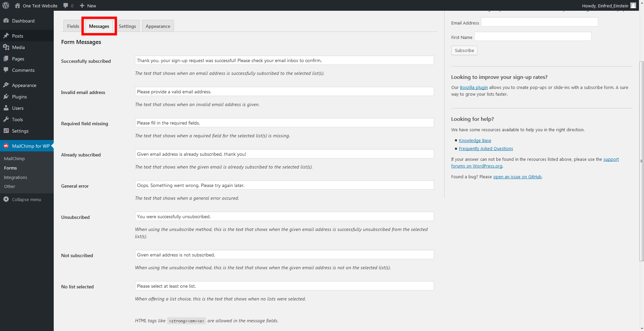Click the user avatar in the admin bar
Screen dimensions: 644x331
633,5
